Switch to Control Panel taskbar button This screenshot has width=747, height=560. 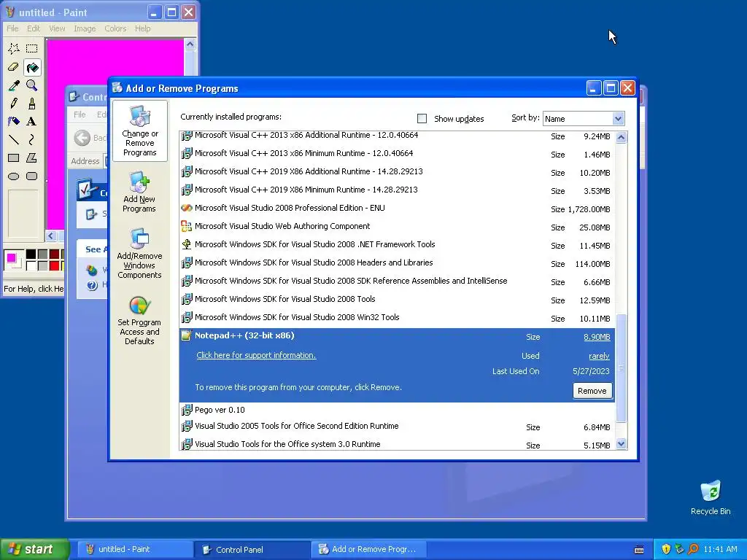[x=252, y=550]
